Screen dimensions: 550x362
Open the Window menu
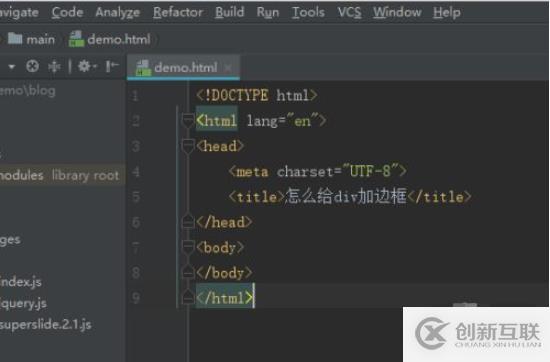coord(397,12)
